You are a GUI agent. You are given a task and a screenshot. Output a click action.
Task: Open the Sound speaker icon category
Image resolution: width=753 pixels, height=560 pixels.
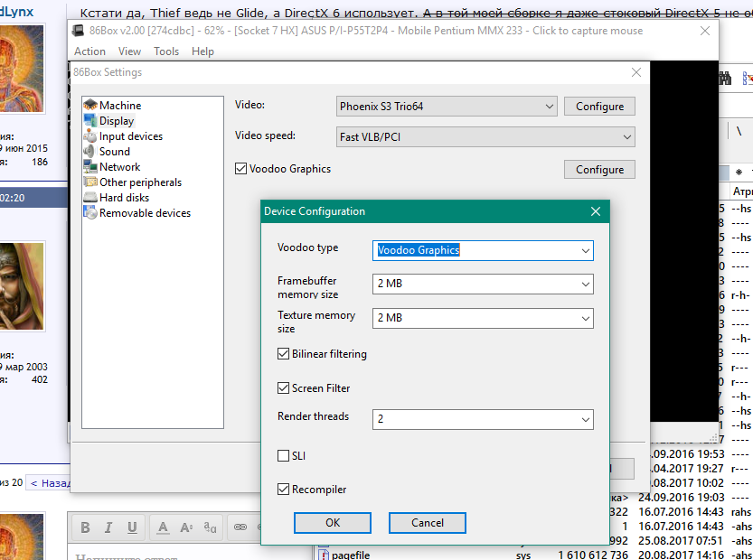pyautogui.click(x=90, y=152)
